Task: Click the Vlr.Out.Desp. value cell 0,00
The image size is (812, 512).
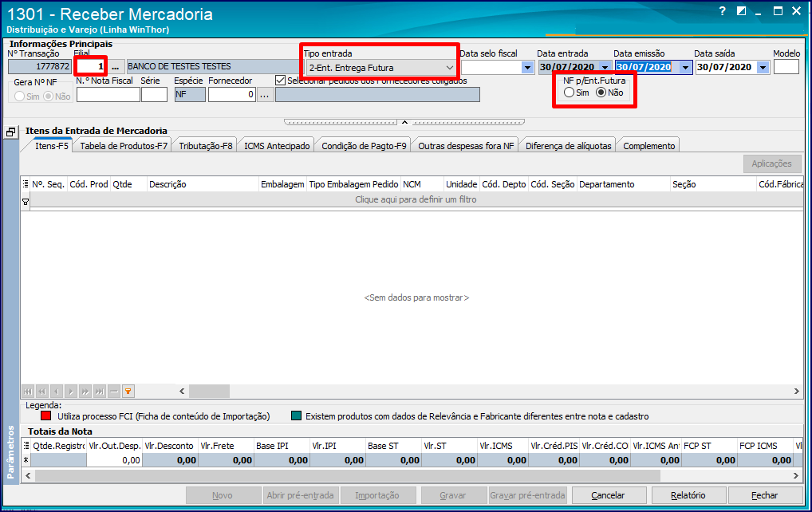Action: (x=114, y=460)
